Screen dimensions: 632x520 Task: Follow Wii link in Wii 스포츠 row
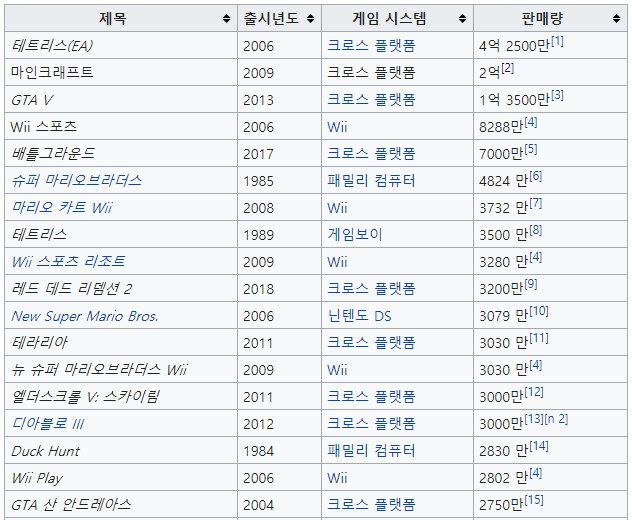coord(337,127)
